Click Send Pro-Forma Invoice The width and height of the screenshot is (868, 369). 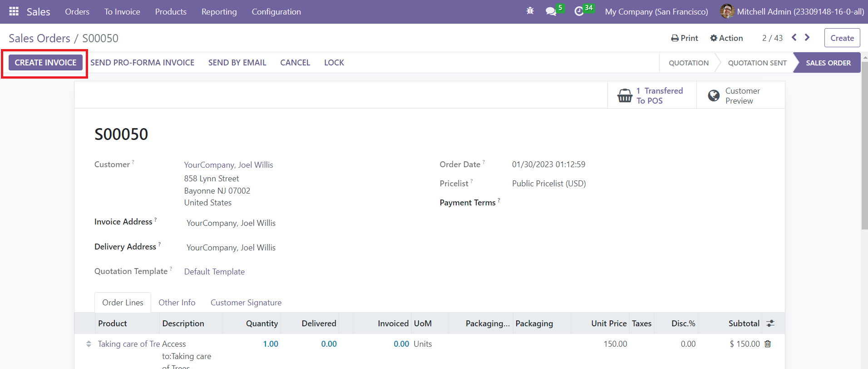142,63
